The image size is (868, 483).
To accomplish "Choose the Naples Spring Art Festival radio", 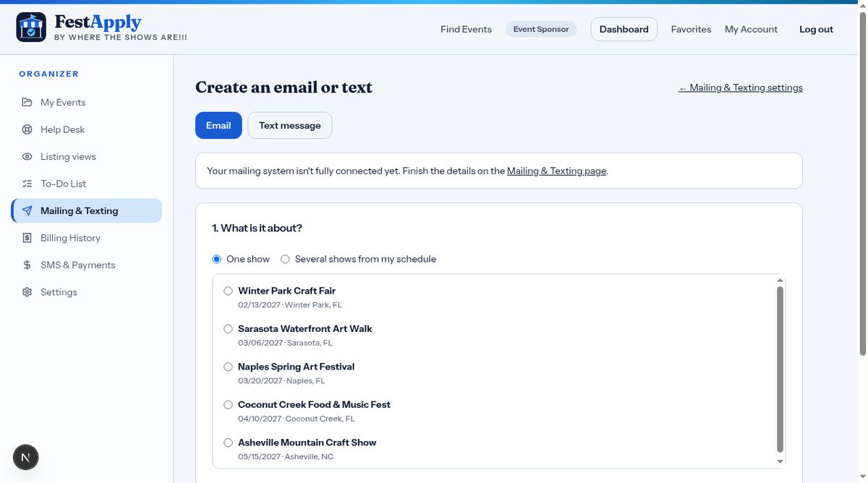I will pos(228,367).
